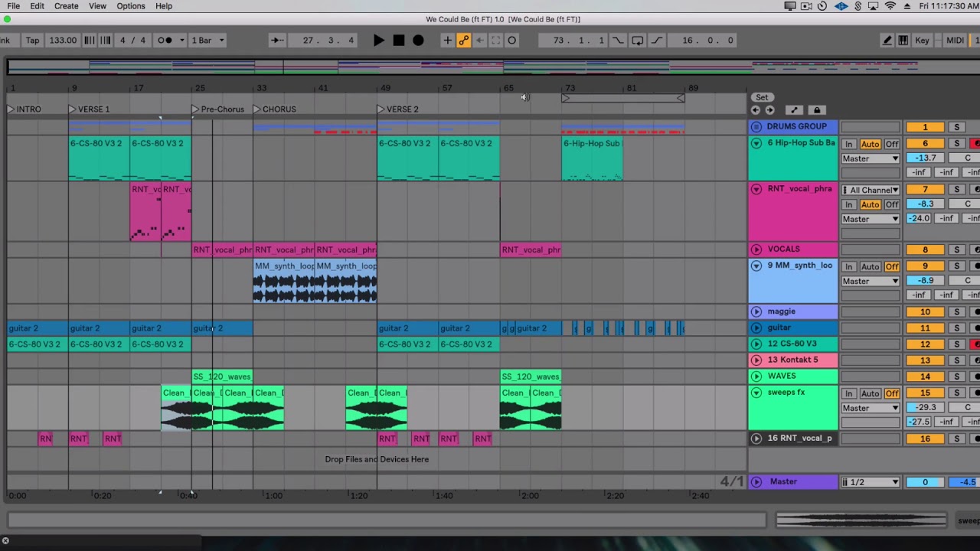The width and height of the screenshot is (980, 551).
Task: Open the All Channels input dropdown
Action: click(871, 190)
